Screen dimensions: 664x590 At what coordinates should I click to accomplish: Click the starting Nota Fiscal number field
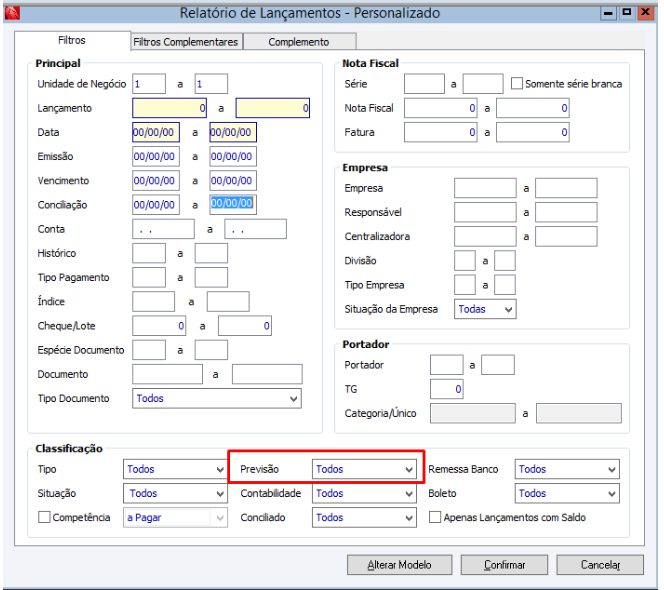(441, 108)
